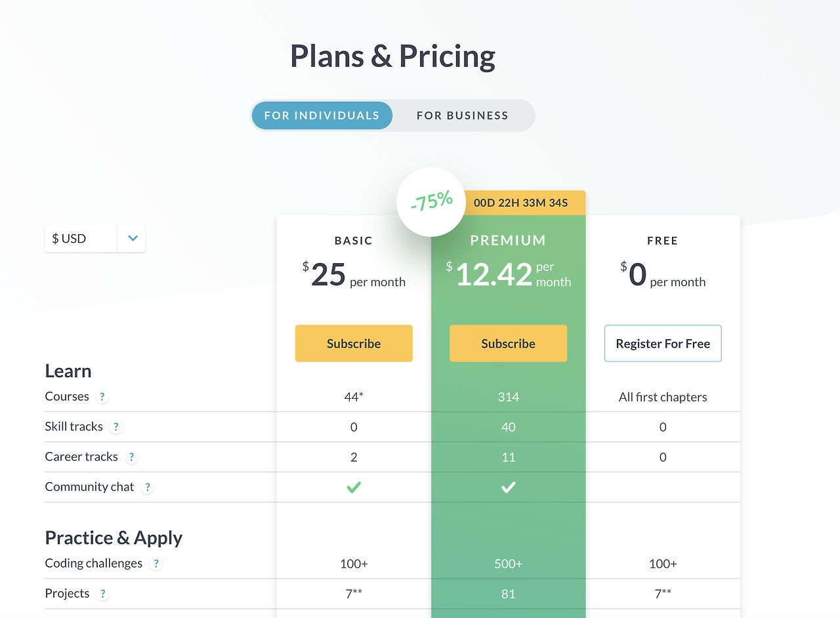This screenshot has height=618, width=840.
Task: Click the Community chat question mark icon
Action: (148, 487)
